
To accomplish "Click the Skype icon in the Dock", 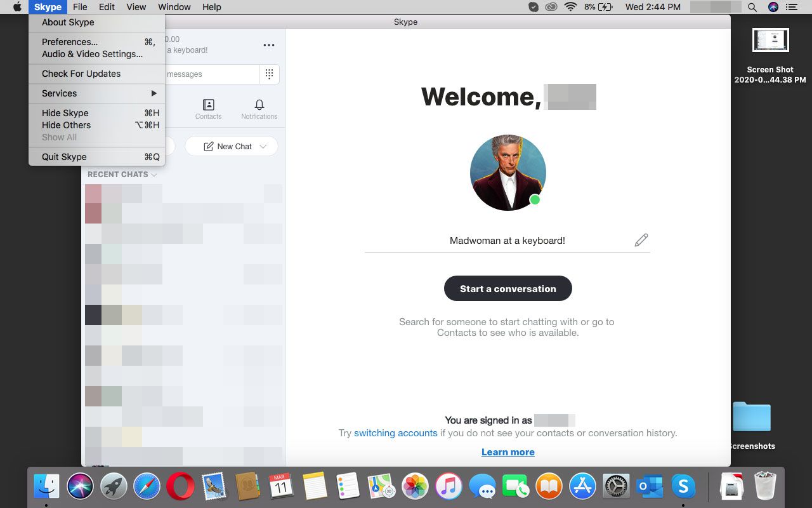I will (x=683, y=487).
